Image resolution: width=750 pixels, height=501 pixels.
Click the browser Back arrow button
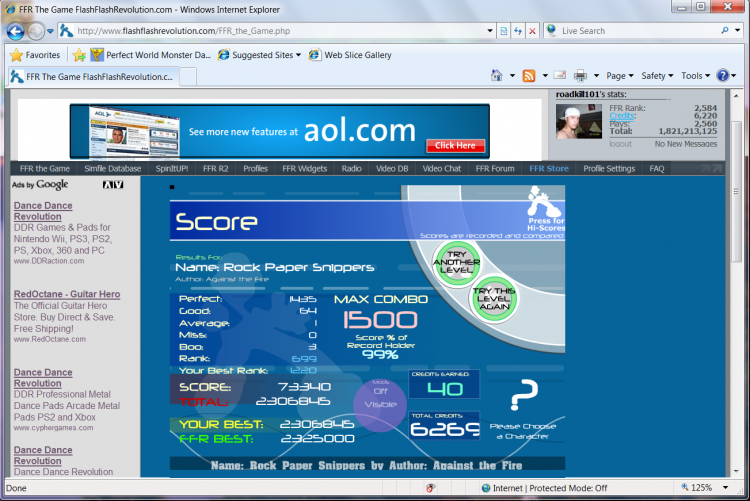[x=16, y=31]
